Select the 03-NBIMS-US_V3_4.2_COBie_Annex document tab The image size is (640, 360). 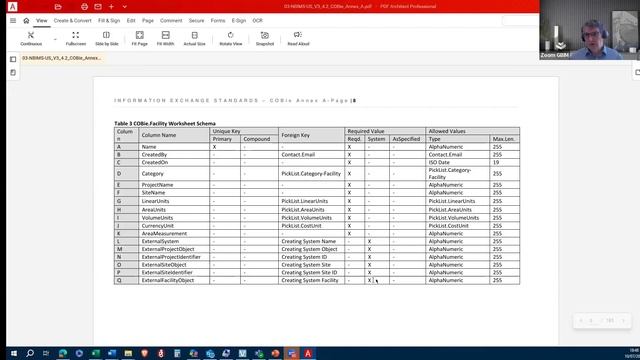pos(62,58)
